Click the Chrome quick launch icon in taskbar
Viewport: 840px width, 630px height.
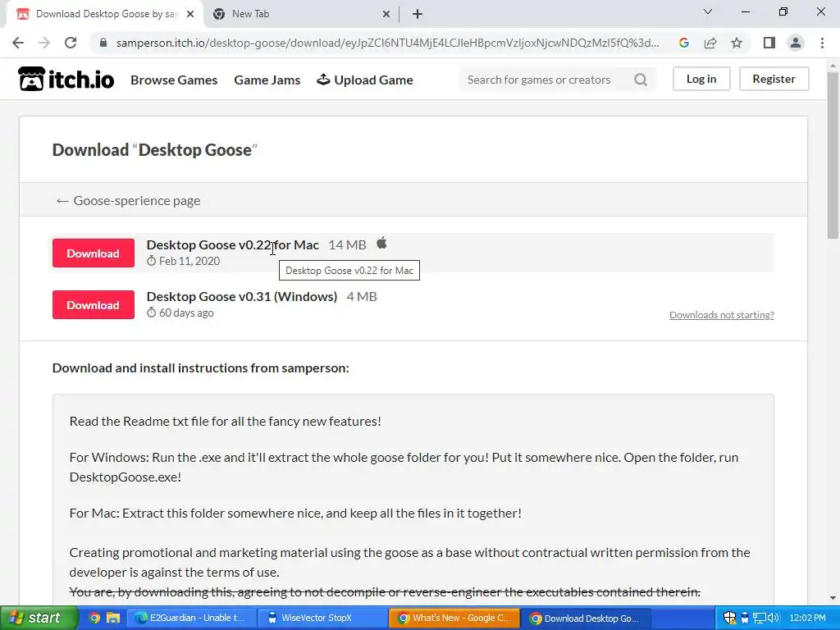[94, 618]
